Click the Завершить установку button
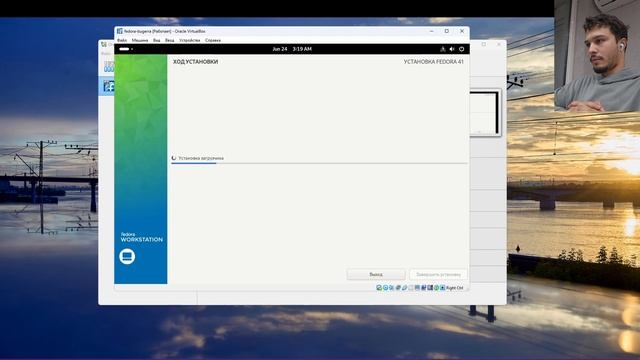 pyautogui.click(x=438, y=274)
